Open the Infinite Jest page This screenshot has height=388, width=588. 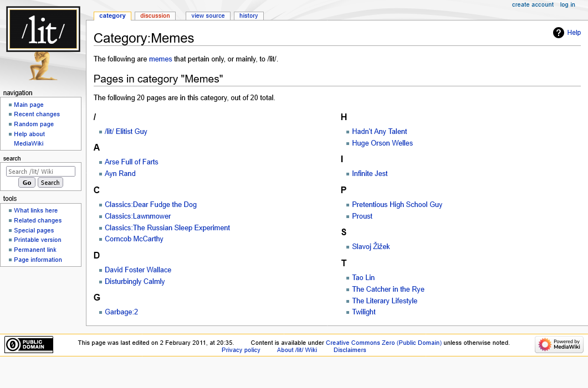point(370,173)
